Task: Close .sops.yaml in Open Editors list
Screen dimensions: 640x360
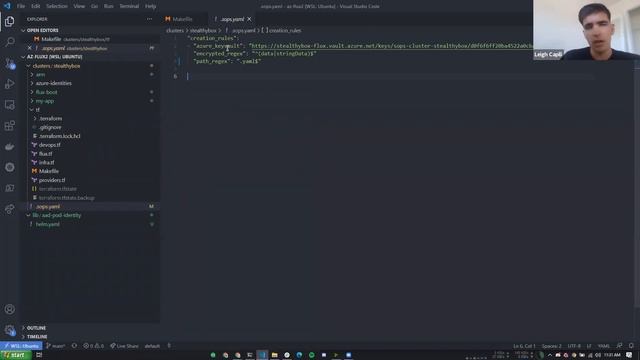Action: tap(29, 48)
